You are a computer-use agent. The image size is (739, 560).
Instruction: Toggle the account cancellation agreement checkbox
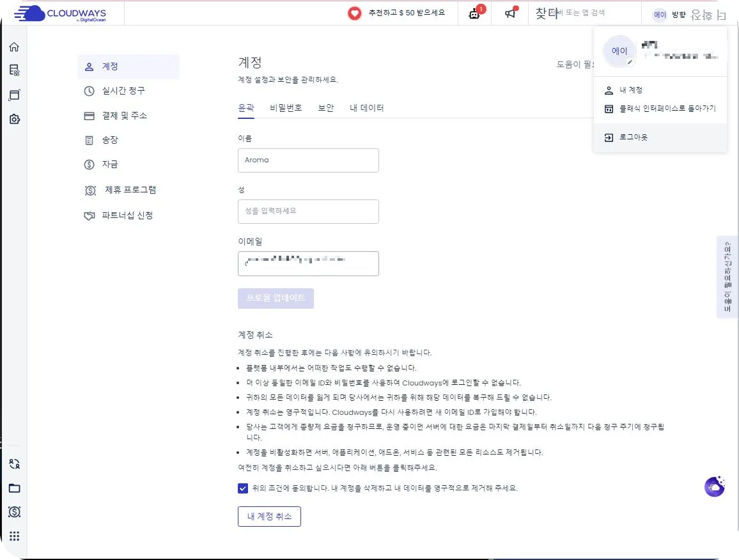coord(242,488)
